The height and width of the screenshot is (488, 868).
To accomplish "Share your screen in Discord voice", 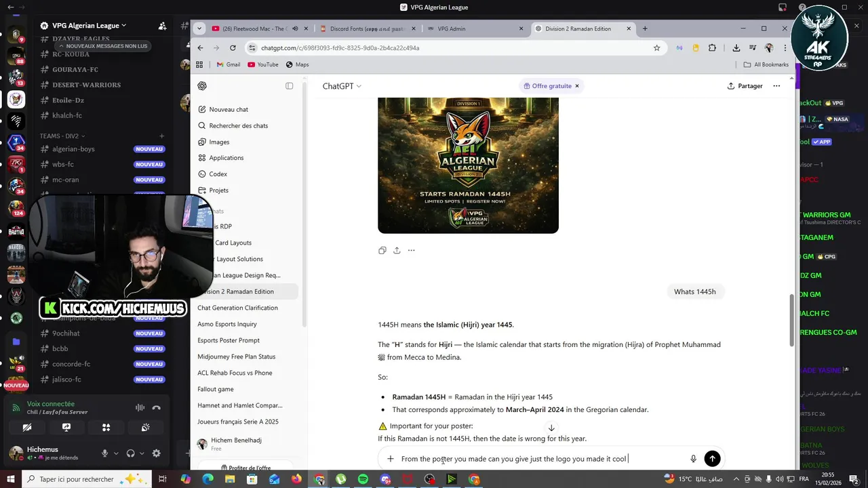I will click(66, 428).
